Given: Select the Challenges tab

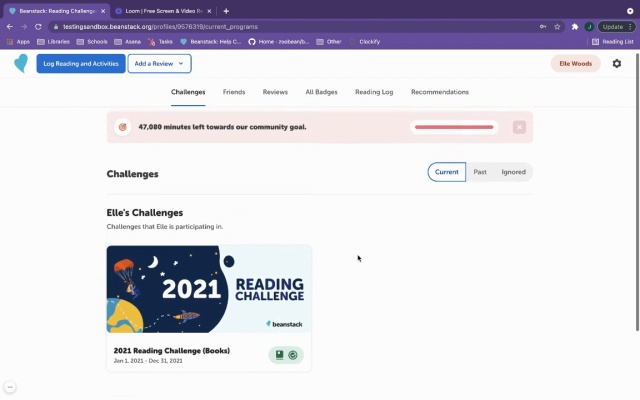Looking at the screenshot, I should tap(188, 92).
